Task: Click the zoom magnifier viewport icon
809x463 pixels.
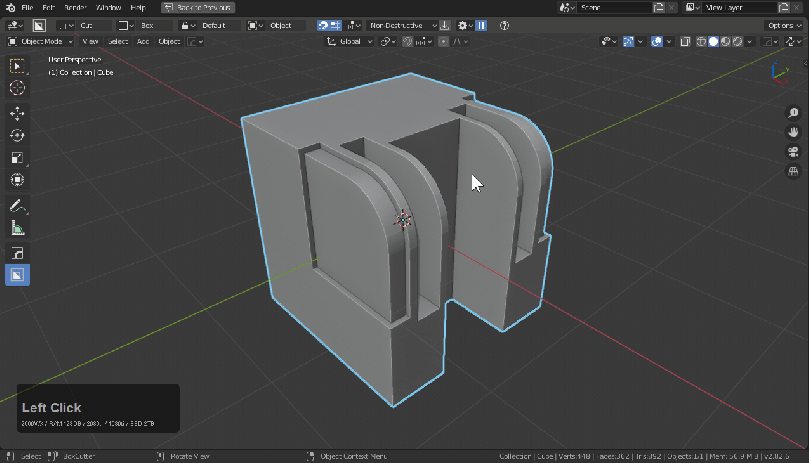Action: tap(792, 114)
